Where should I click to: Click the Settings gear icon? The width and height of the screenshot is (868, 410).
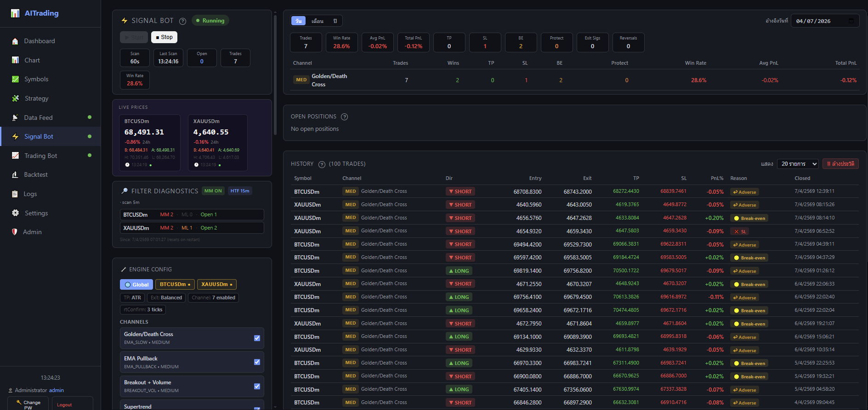[x=15, y=213]
